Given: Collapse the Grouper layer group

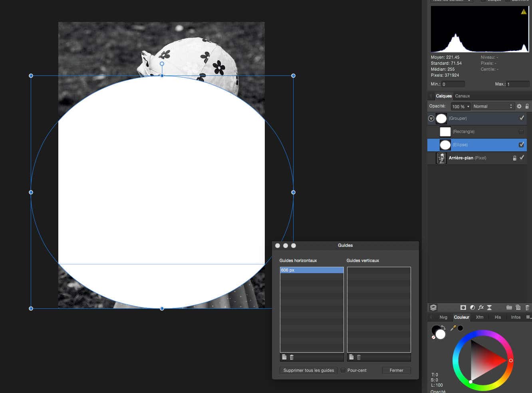Looking at the screenshot, I should pyautogui.click(x=431, y=118).
